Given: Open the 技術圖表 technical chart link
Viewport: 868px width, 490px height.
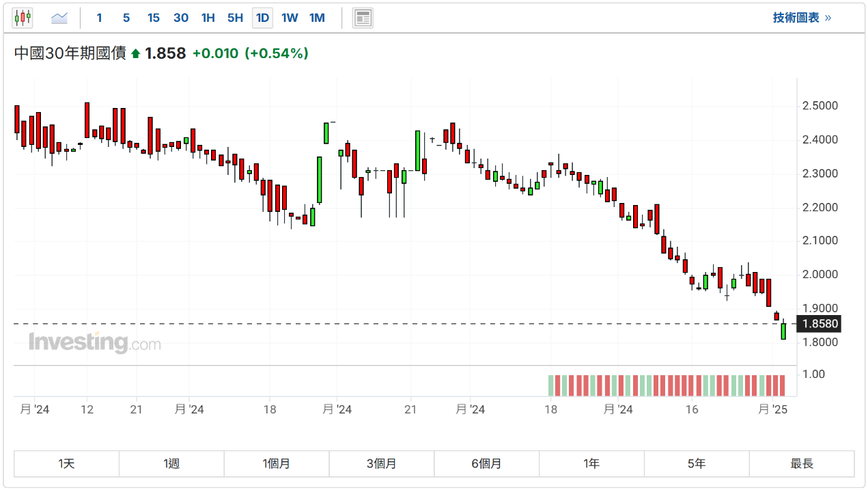Looking at the screenshot, I should pos(802,18).
